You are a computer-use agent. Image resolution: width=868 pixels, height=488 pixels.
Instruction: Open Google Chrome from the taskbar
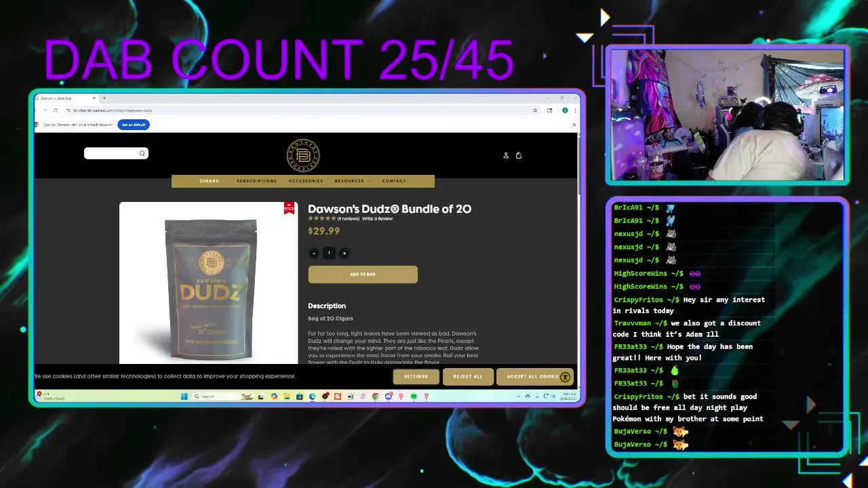pos(376,396)
